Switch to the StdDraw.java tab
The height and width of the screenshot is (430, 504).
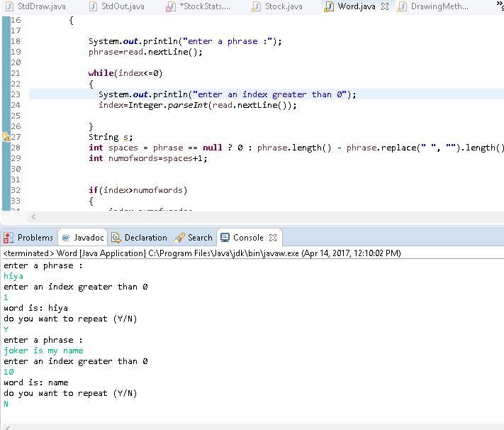40,6
